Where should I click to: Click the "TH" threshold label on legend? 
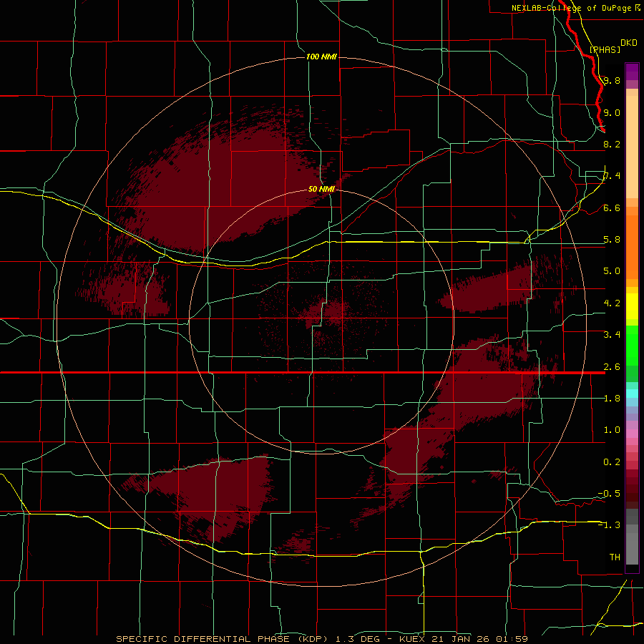tap(615, 557)
